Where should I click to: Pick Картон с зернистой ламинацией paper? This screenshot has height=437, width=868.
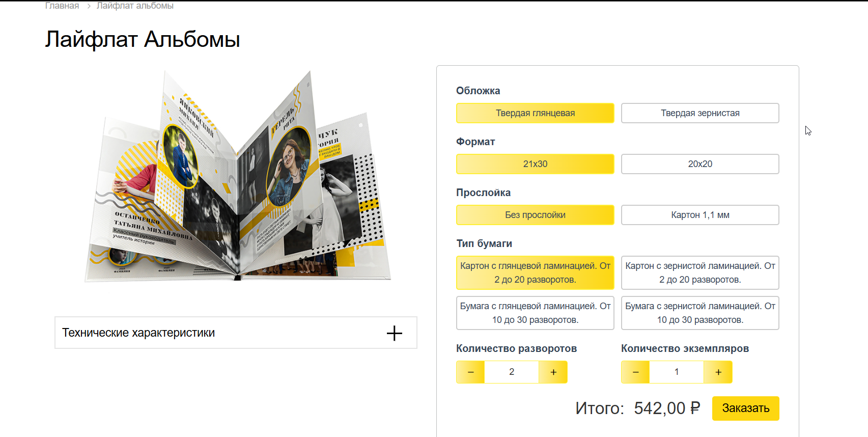tap(700, 272)
